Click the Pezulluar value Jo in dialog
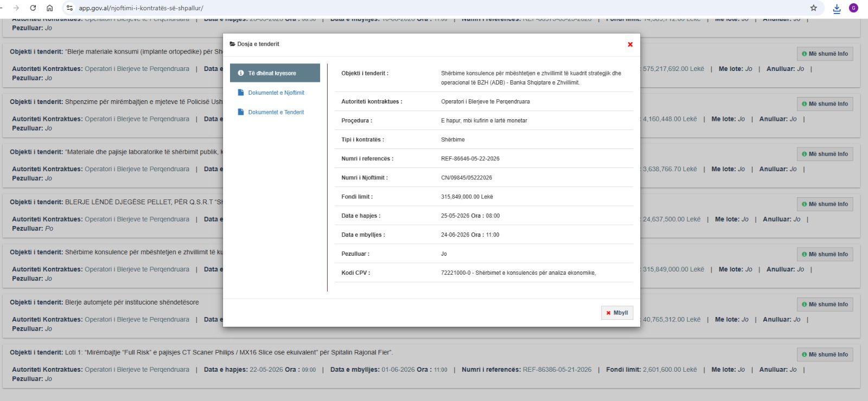The height and width of the screenshot is (401, 868). coord(444,254)
